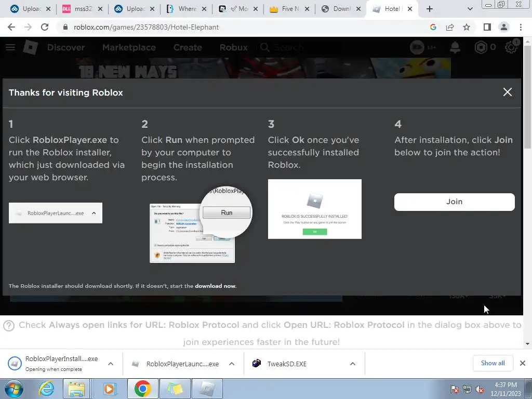The height and width of the screenshot is (399, 532).
Task: Close the mss32 tab
Action: pos(100,9)
